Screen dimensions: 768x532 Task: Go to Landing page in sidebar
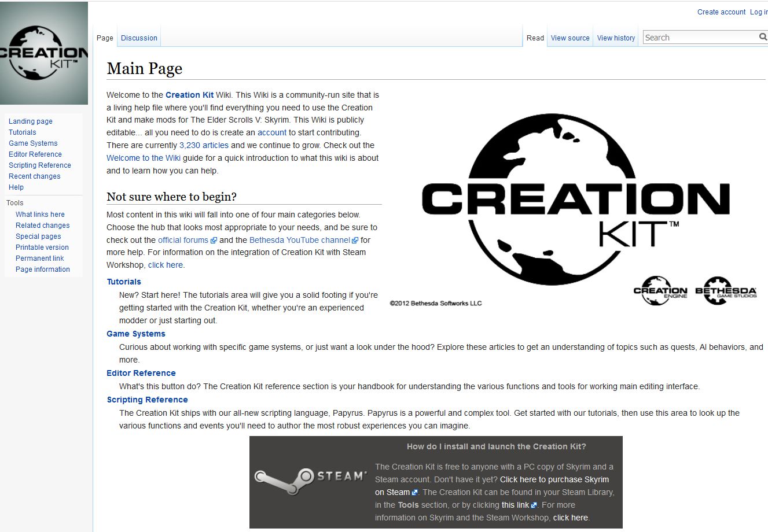tap(31, 121)
